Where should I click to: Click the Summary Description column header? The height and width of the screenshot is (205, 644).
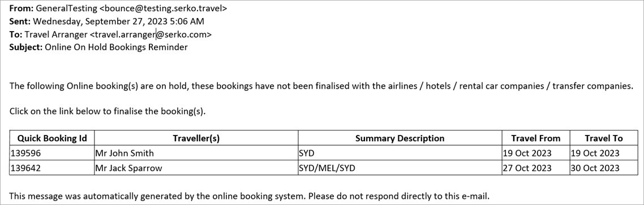(x=400, y=138)
